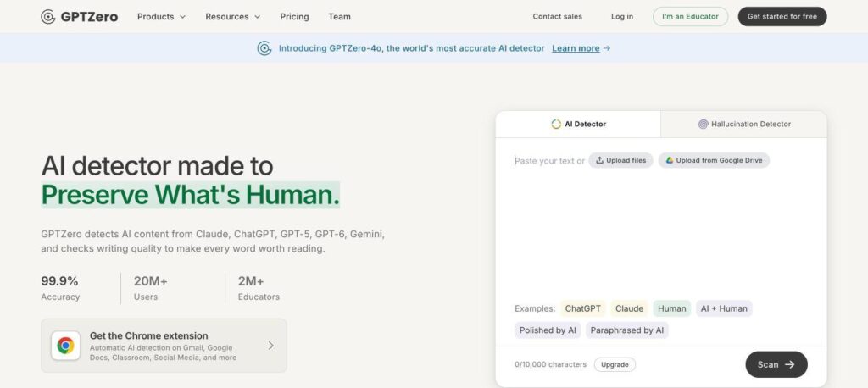Screen dimensions: 868x388
Task: Click the Hallucination Detector spiral icon
Action: pos(703,124)
